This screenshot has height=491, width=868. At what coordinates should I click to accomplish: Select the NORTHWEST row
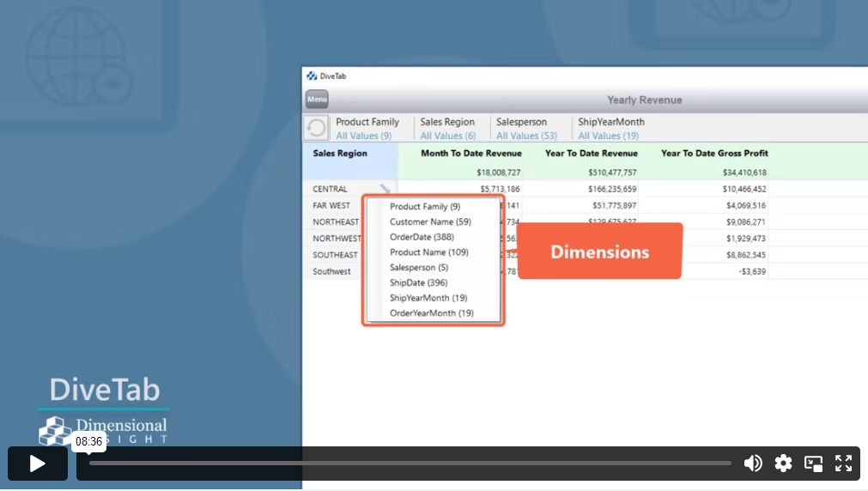tap(337, 239)
